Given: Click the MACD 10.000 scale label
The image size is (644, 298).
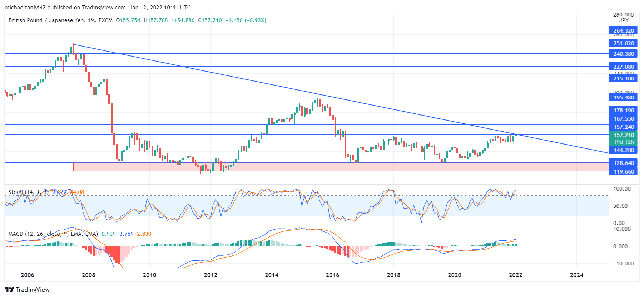Looking at the screenshot, I should pos(622,229).
